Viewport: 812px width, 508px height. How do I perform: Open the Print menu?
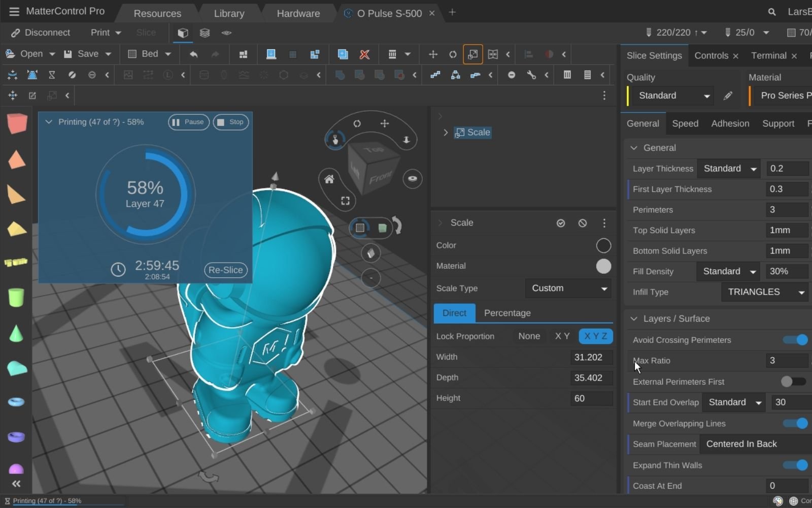pos(105,33)
